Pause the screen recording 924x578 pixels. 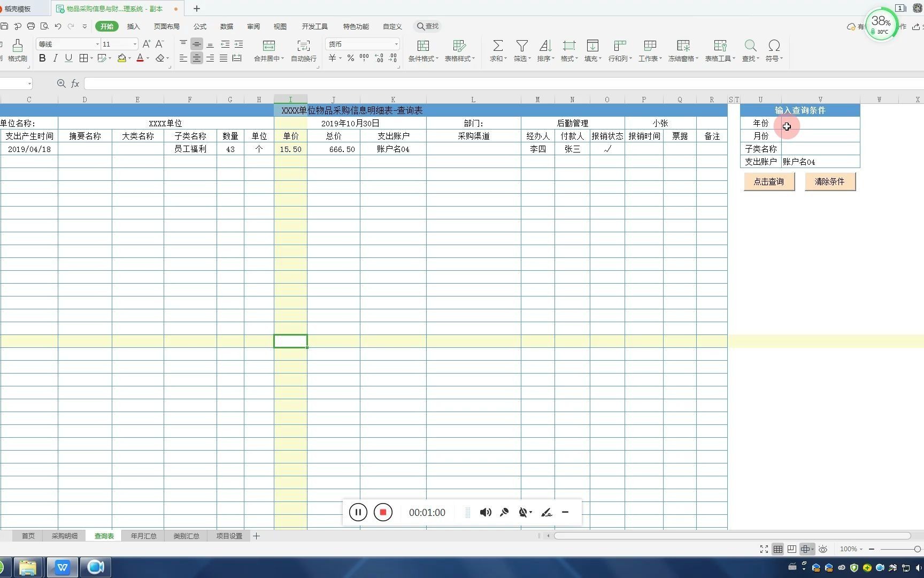[x=358, y=512]
